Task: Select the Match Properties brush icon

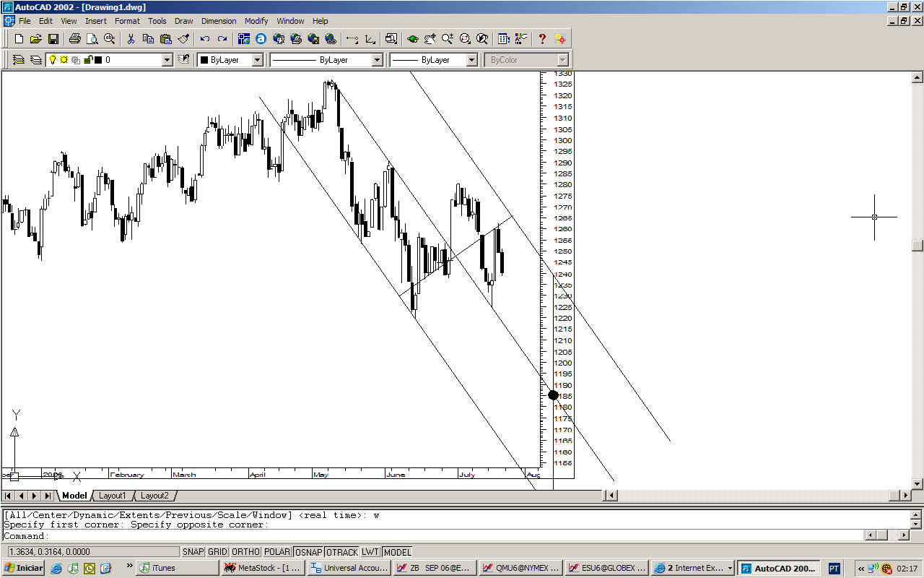Action: pyautogui.click(x=183, y=39)
